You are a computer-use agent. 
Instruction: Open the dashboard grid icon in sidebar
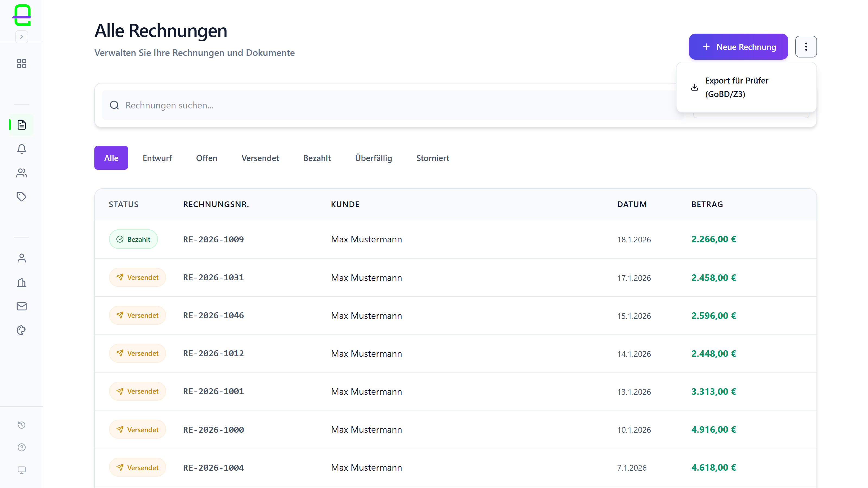22,63
